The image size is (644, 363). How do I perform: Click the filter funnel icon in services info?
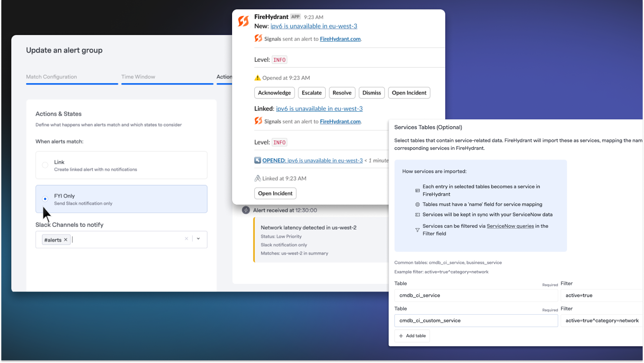[x=417, y=230]
